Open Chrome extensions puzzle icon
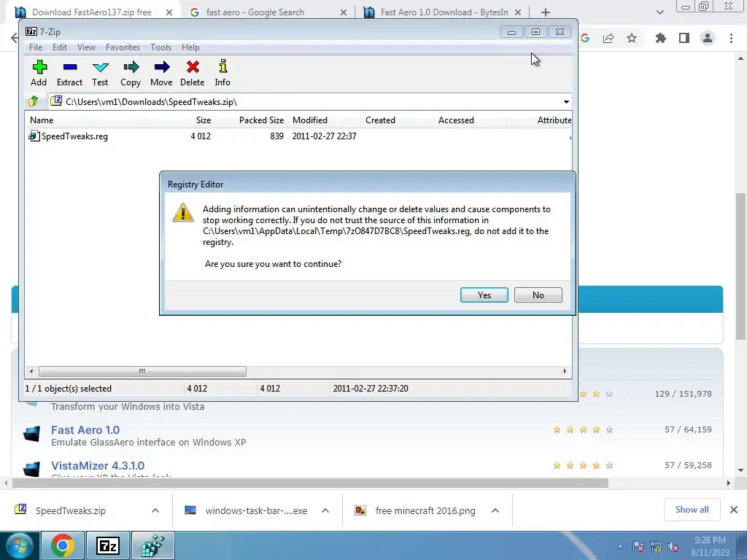This screenshot has height=560, width=747. [x=660, y=38]
